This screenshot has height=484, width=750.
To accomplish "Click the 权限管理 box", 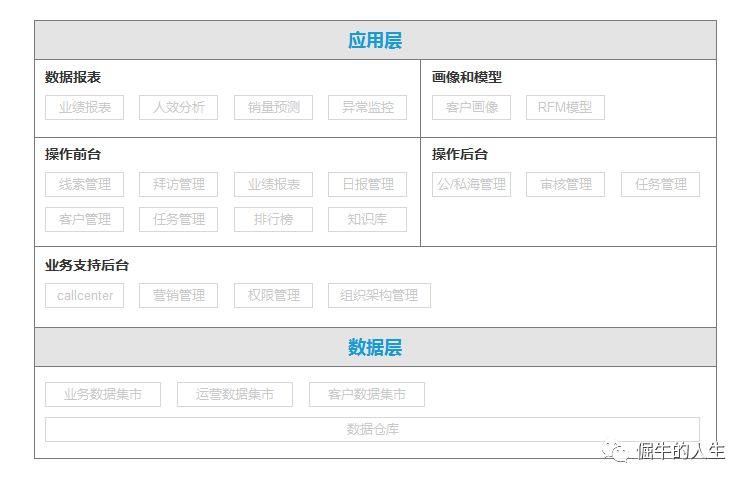I will (x=274, y=296).
